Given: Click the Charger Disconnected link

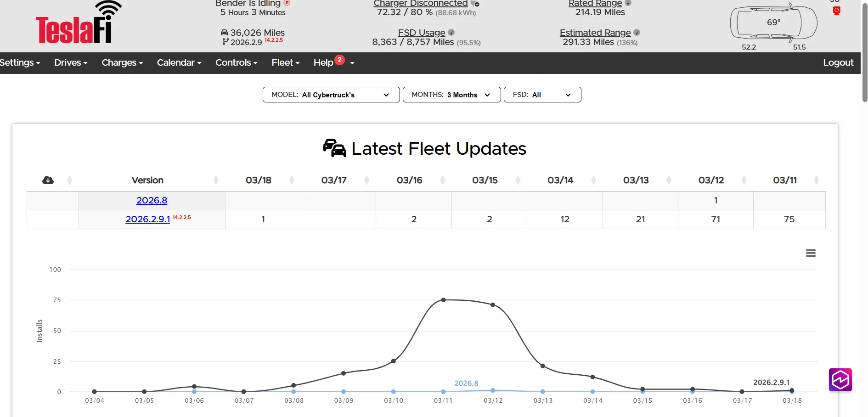Looking at the screenshot, I should coord(420,3).
